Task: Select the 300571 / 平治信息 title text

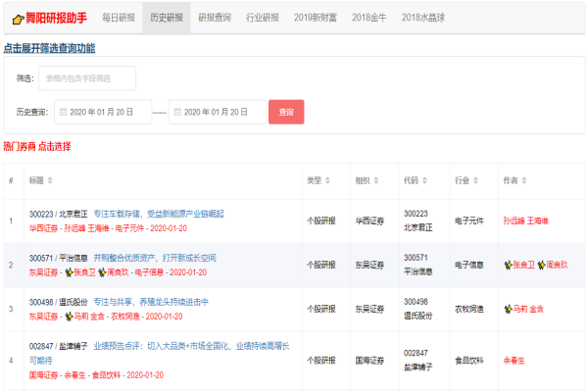Action: tap(59, 258)
